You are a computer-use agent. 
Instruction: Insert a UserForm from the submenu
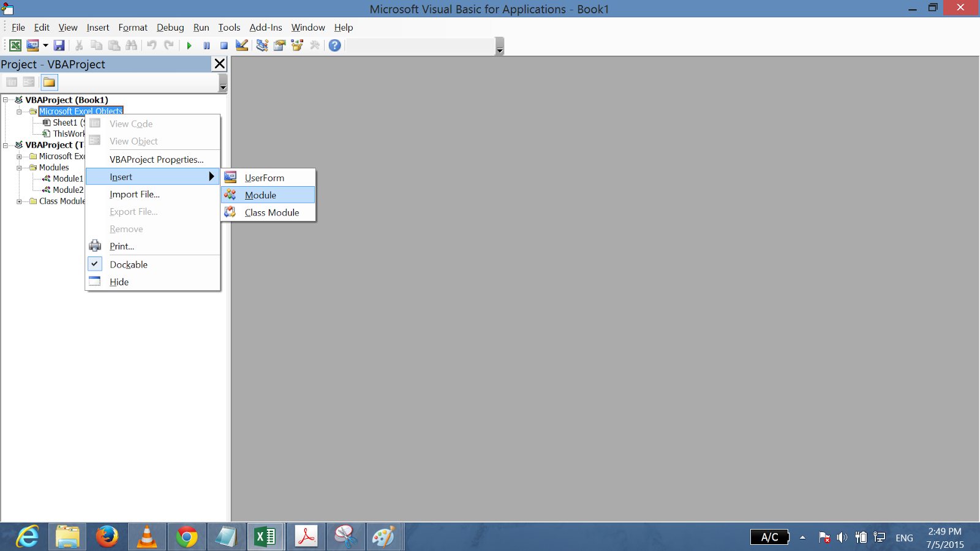[x=268, y=178]
